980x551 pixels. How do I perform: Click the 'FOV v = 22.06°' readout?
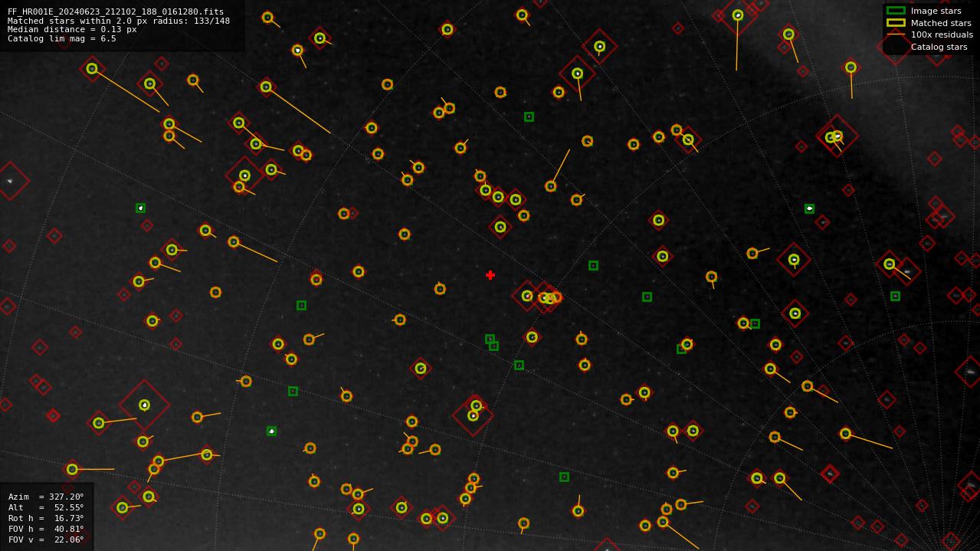pos(46,540)
